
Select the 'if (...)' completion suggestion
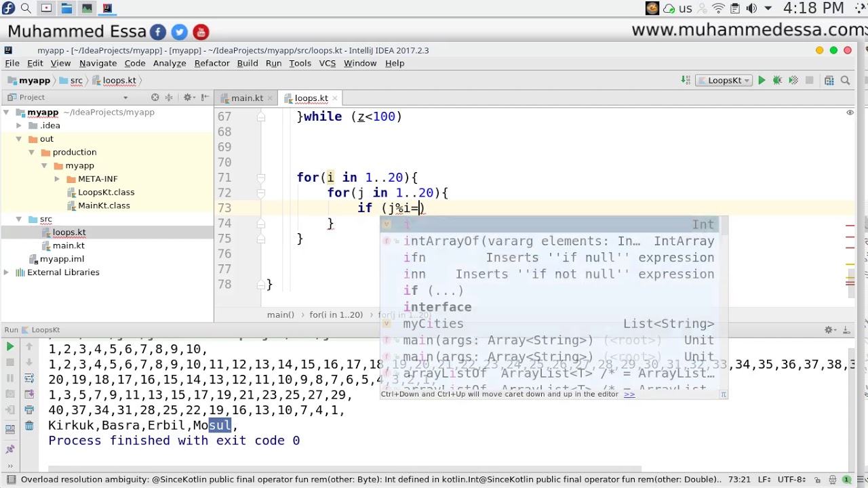coord(553,291)
